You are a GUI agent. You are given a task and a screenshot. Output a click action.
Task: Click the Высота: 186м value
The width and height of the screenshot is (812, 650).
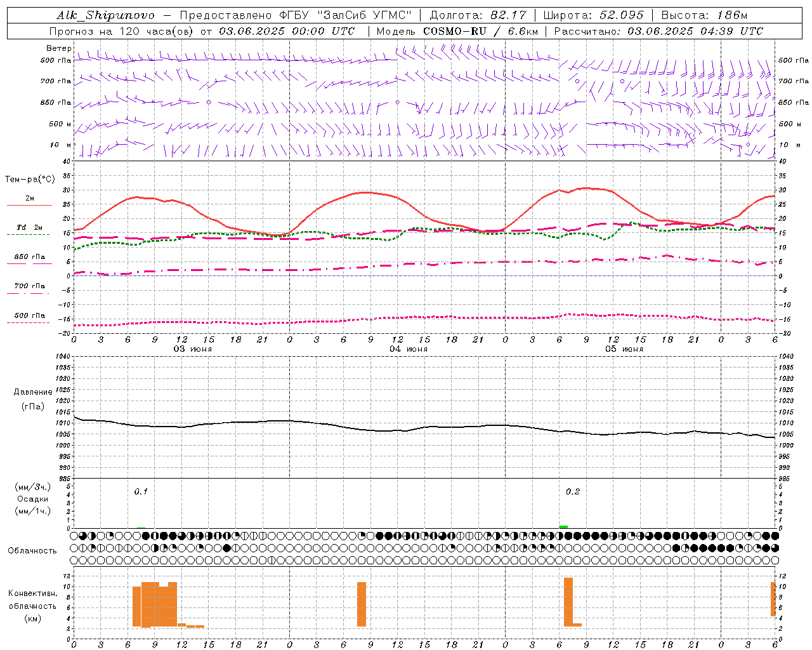coord(704,15)
